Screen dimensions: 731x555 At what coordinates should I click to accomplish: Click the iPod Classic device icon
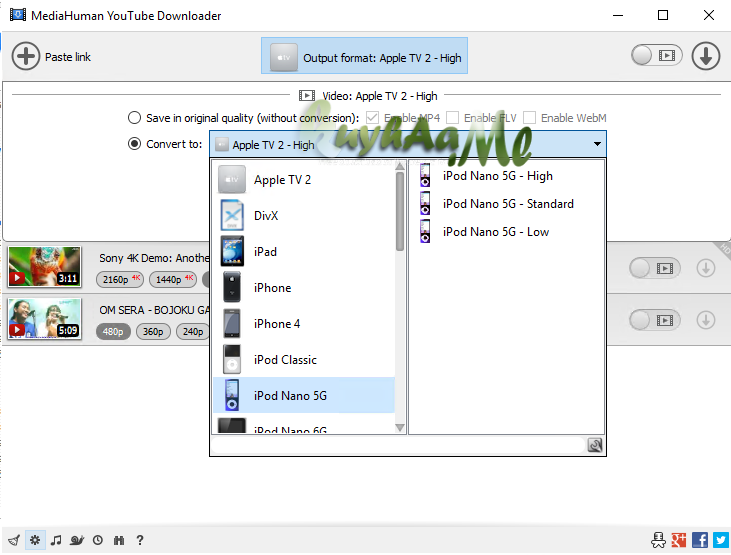pos(232,359)
